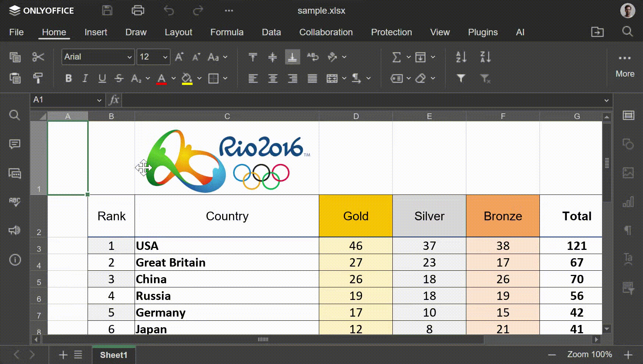Toggle Align Center horizontal alignment
643x364 pixels.
273,78
